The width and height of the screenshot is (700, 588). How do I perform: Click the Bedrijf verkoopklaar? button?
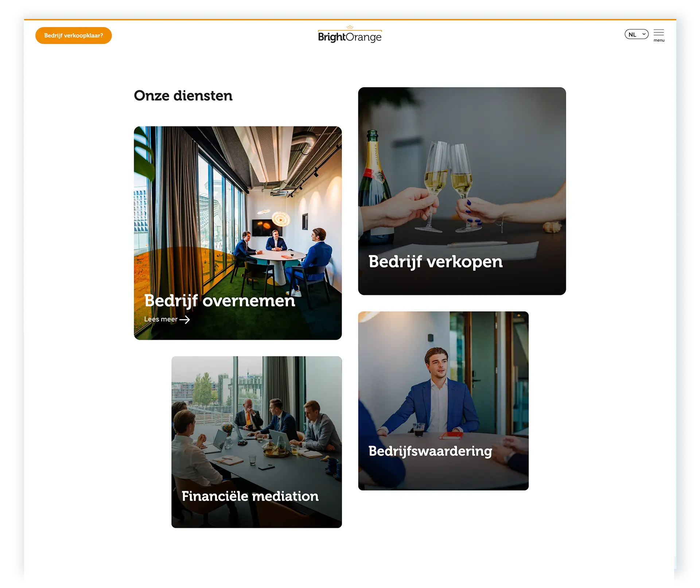(74, 35)
